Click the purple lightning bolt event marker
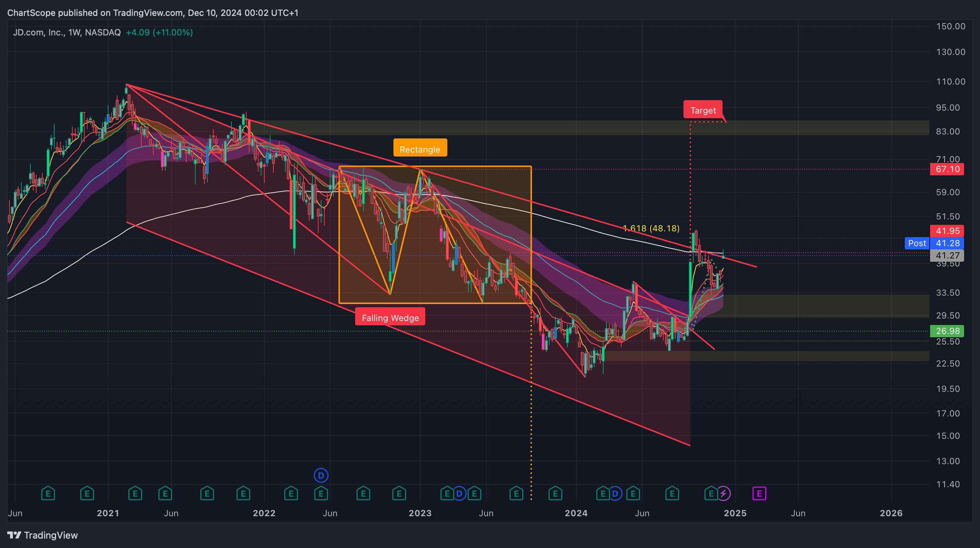The height and width of the screenshot is (548, 980). pyautogui.click(x=723, y=494)
